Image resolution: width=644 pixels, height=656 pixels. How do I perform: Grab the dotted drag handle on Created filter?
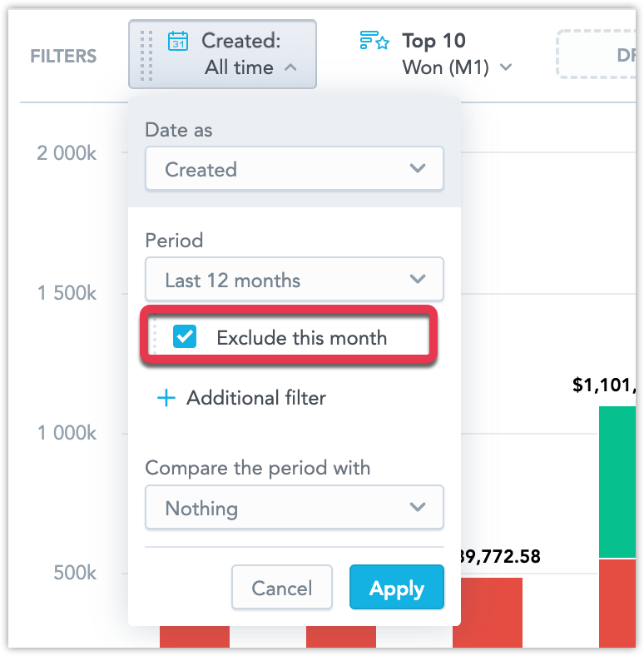(146, 55)
